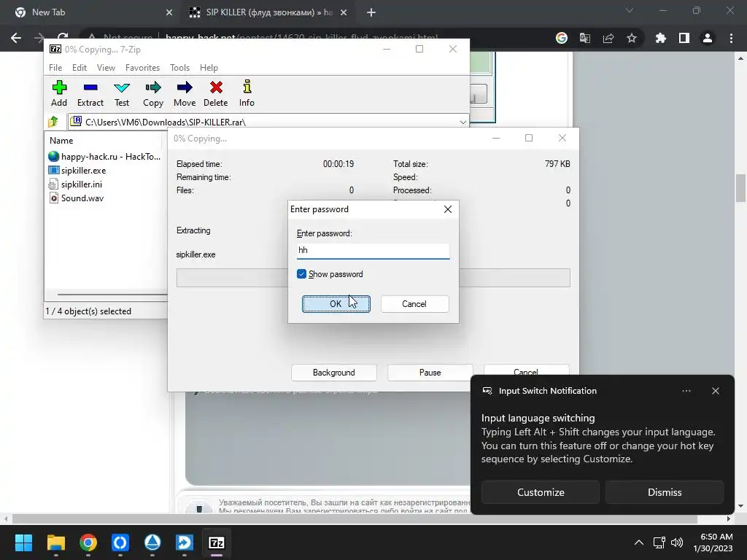The image size is (747, 560).
Task: Select Sound.wav file
Action: [82, 198]
